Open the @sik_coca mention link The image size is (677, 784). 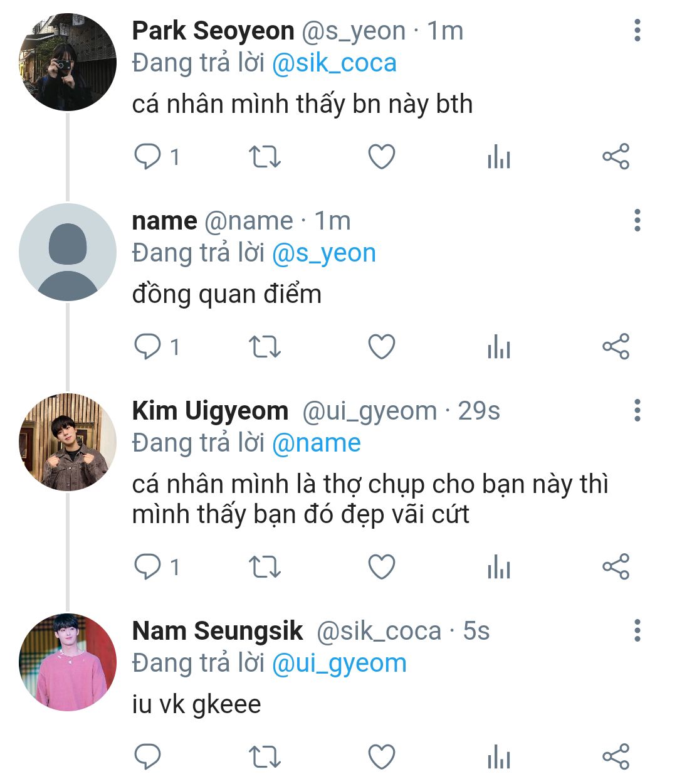coord(334,63)
